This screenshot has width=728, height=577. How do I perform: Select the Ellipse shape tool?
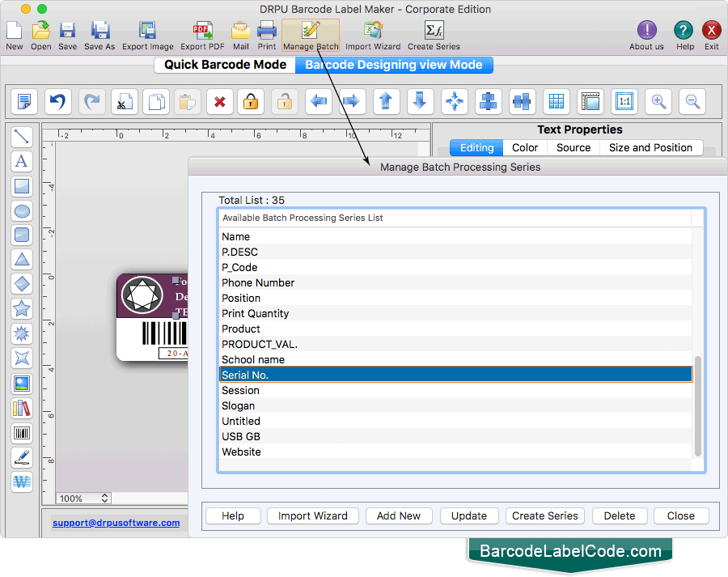pyautogui.click(x=22, y=211)
